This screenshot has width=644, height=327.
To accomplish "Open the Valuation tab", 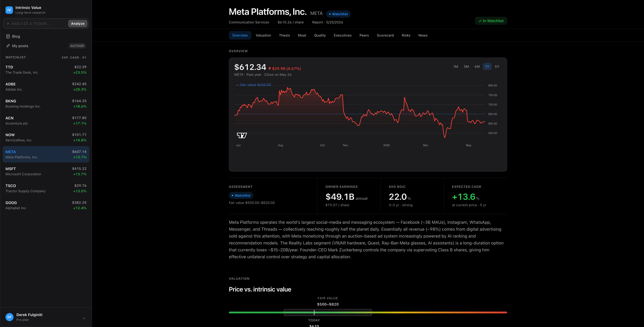I will click(x=263, y=35).
